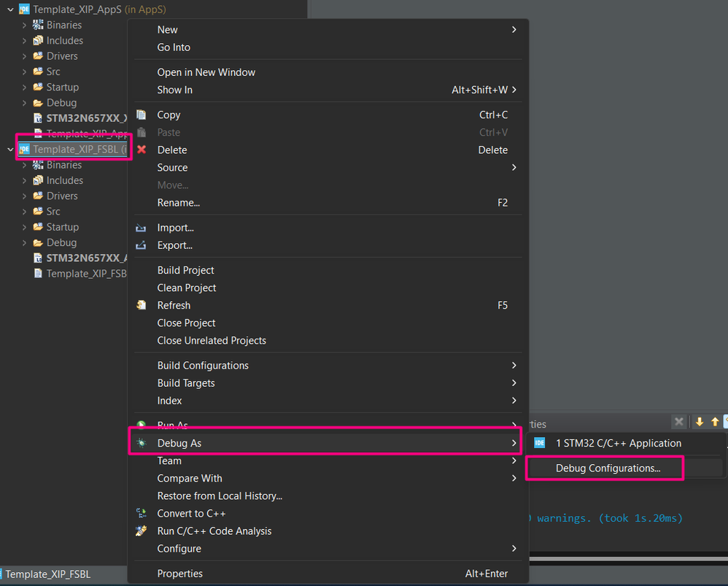Click Template_XIP_FSBL status bar label
Image resolution: width=728 pixels, height=586 pixels.
(x=48, y=574)
